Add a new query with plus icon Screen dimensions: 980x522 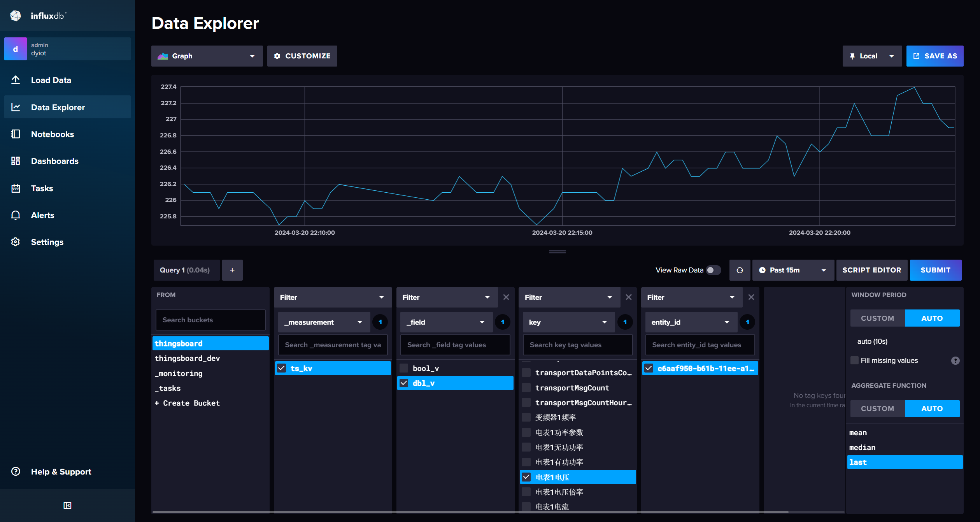232,270
